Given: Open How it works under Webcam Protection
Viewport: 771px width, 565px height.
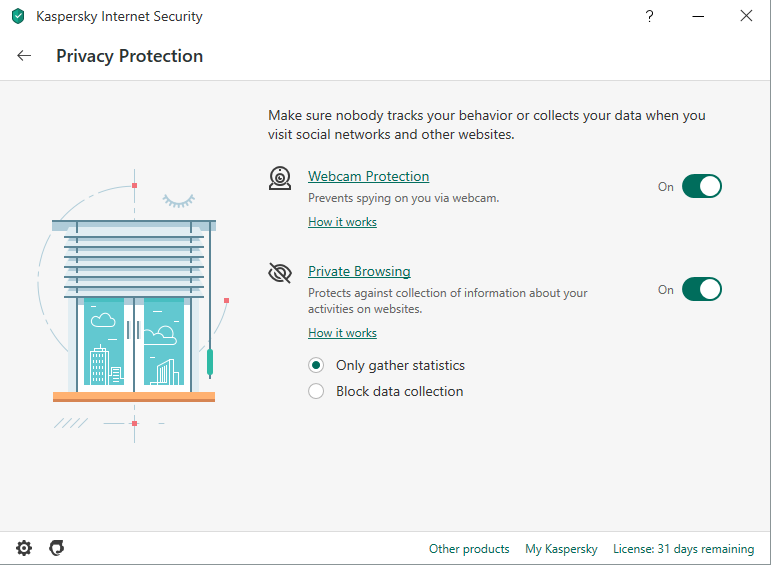Looking at the screenshot, I should point(342,222).
